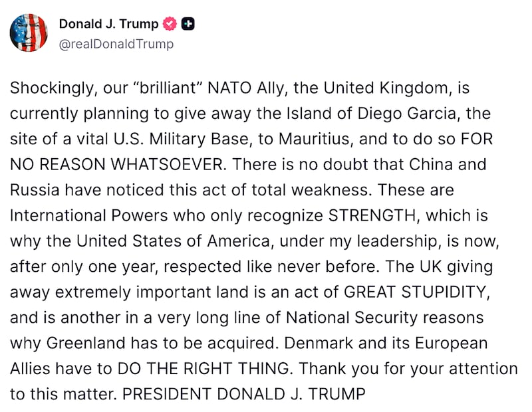Click the black plus badge beside the checkmark
Image resolution: width=532 pixels, height=412 pixels.
(x=188, y=23)
